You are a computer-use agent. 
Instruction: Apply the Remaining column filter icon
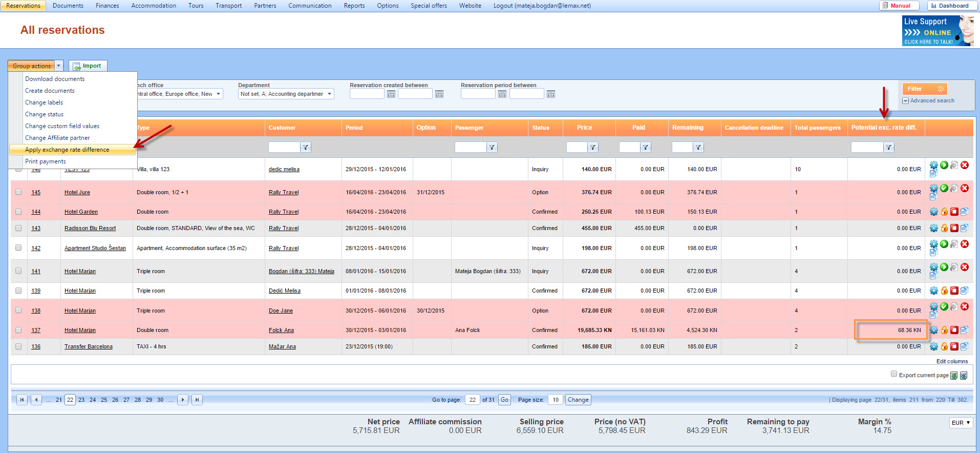(x=698, y=148)
